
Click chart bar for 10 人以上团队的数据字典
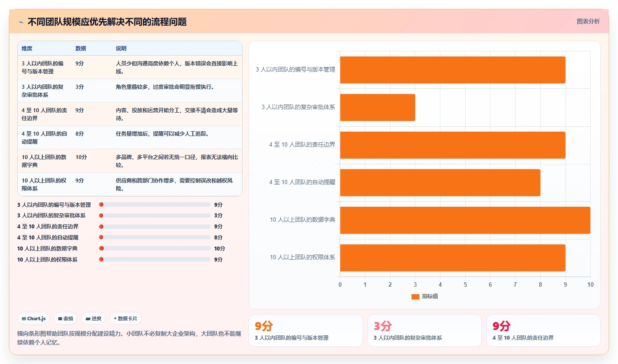(465, 220)
